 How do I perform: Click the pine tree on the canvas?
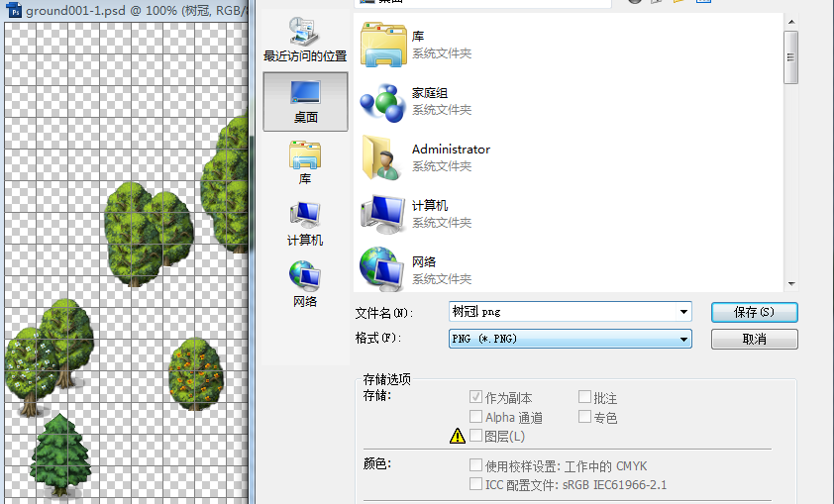tap(60, 454)
